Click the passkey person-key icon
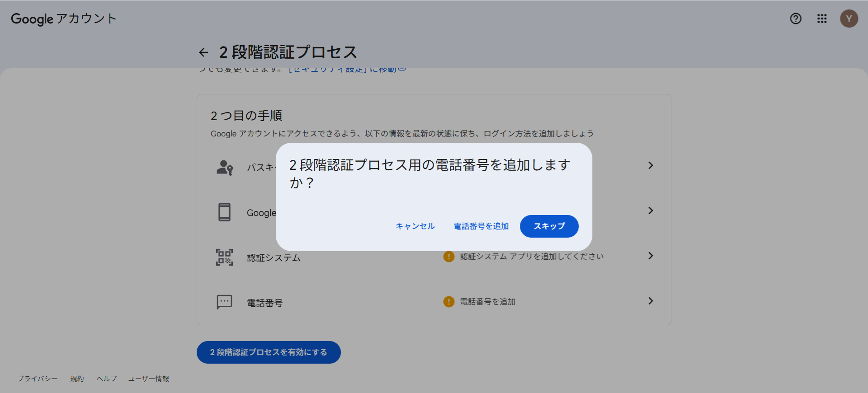868x393 pixels. pos(225,167)
